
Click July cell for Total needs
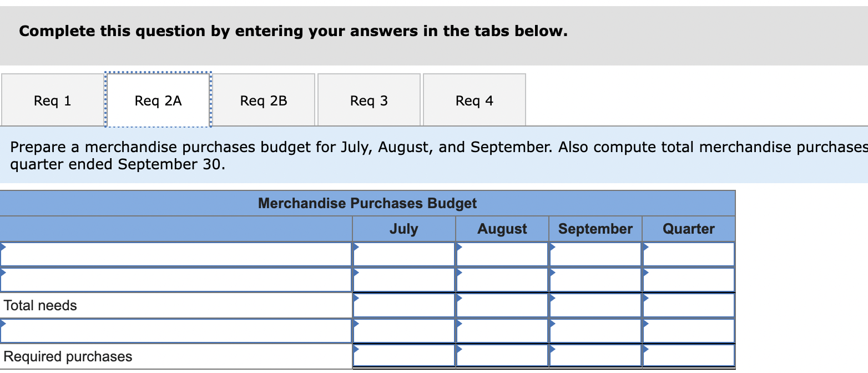(x=404, y=305)
